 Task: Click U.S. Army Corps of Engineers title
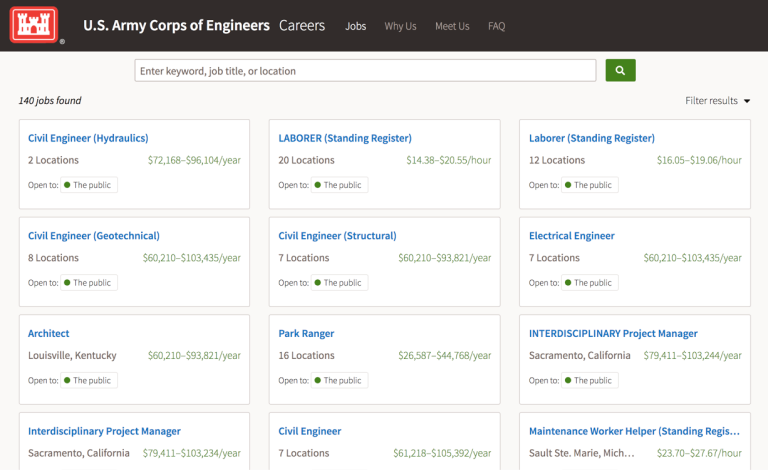point(176,25)
